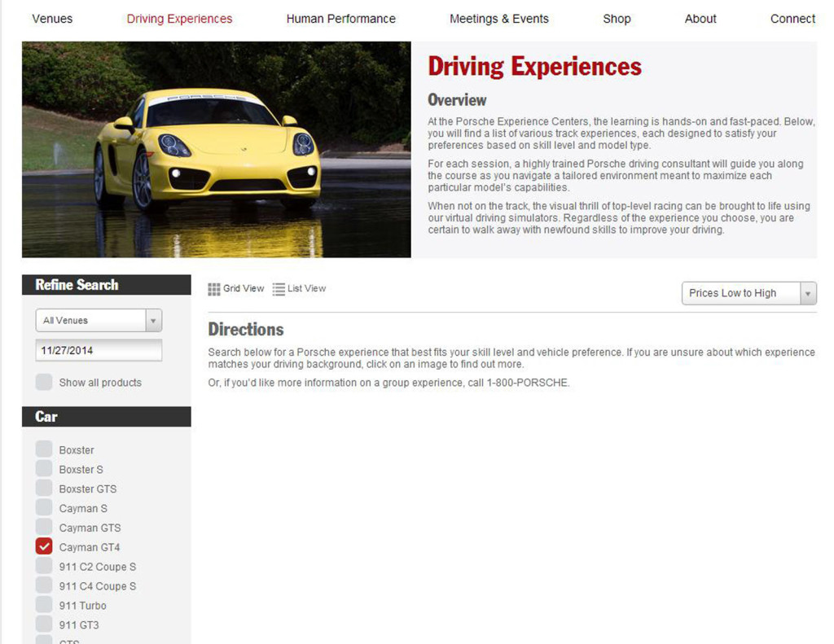The height and width of the screenshot is (644, 834).
Task: Check the 911 C2 Coupe S filter
Action: [x=44, y=566]
